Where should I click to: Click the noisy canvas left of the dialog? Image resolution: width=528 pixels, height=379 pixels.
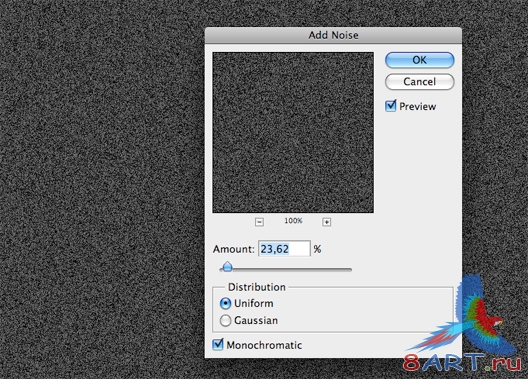coord(101,188)
